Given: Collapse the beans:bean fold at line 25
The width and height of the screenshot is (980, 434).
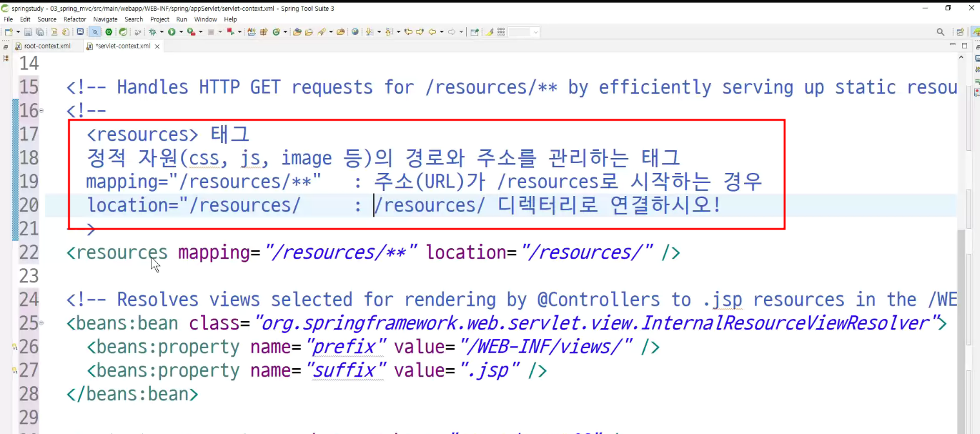Looking at the screenshot, I should [x=42, y=323].
